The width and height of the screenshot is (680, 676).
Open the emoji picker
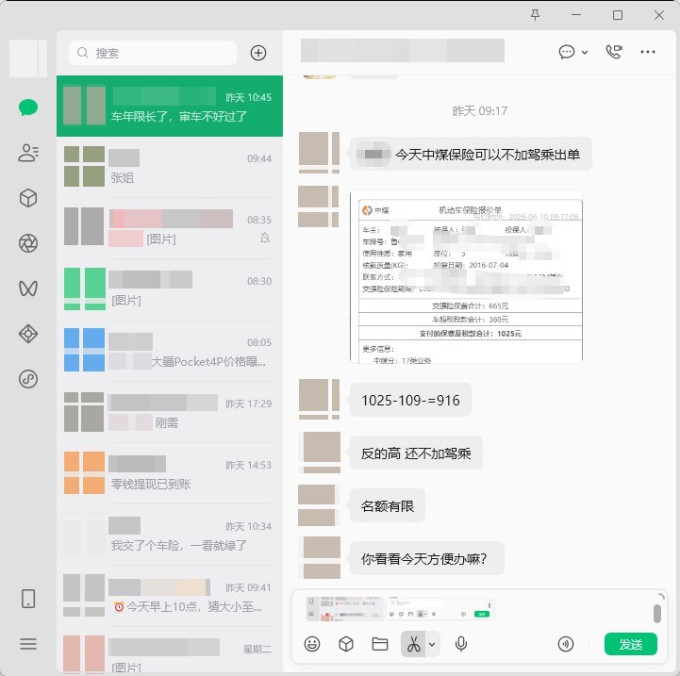pos(312,644)
